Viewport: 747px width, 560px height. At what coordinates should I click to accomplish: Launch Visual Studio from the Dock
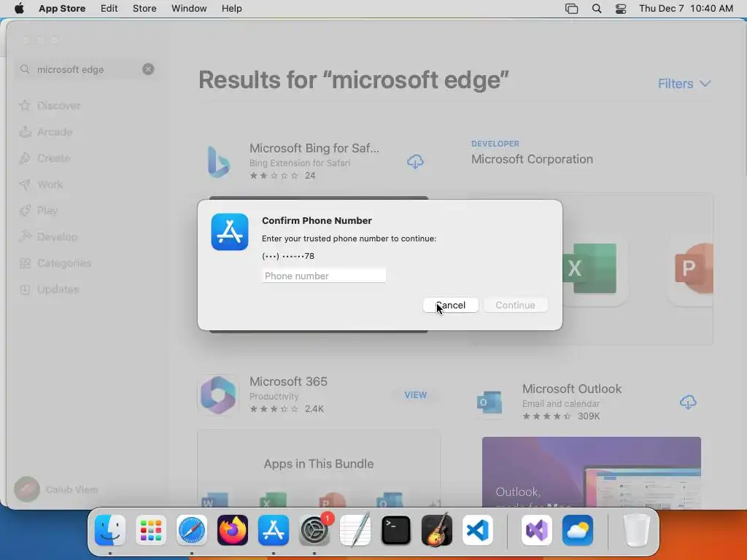coord(537,530)
